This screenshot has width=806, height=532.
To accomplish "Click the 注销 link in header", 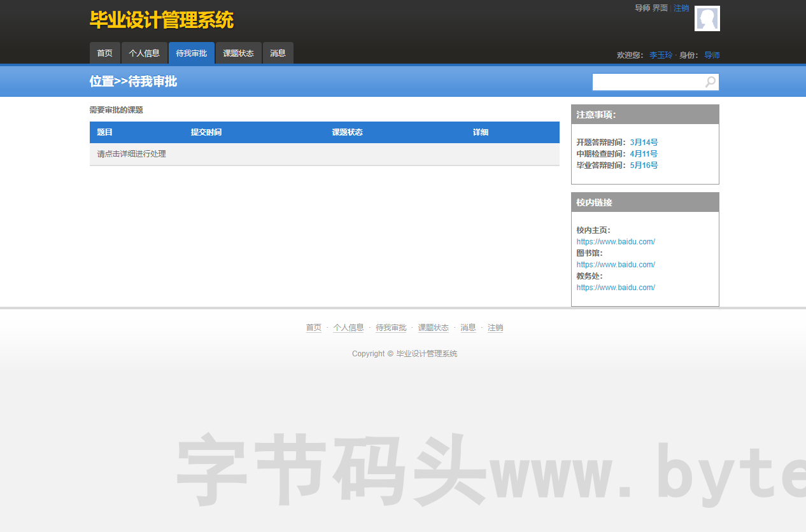I will coord(681,8).
